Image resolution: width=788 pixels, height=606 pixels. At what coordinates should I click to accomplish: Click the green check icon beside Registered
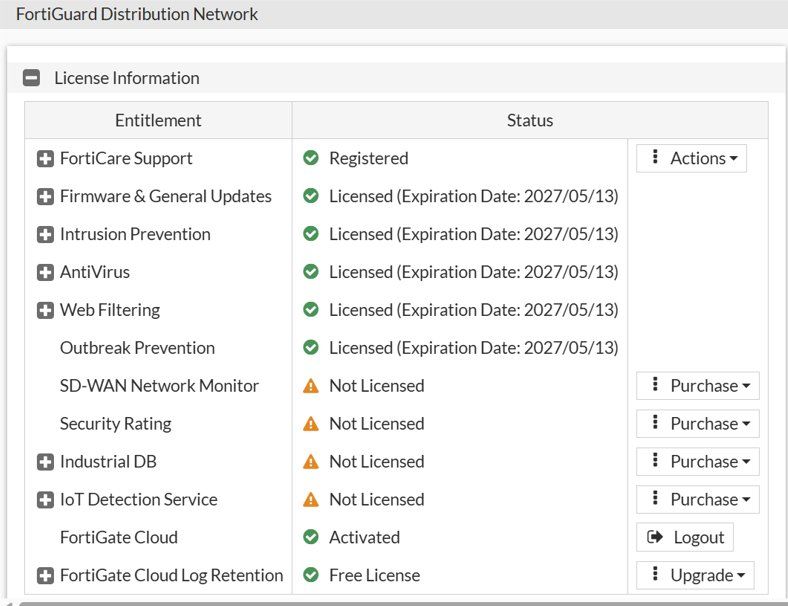[x=311, y=158]
